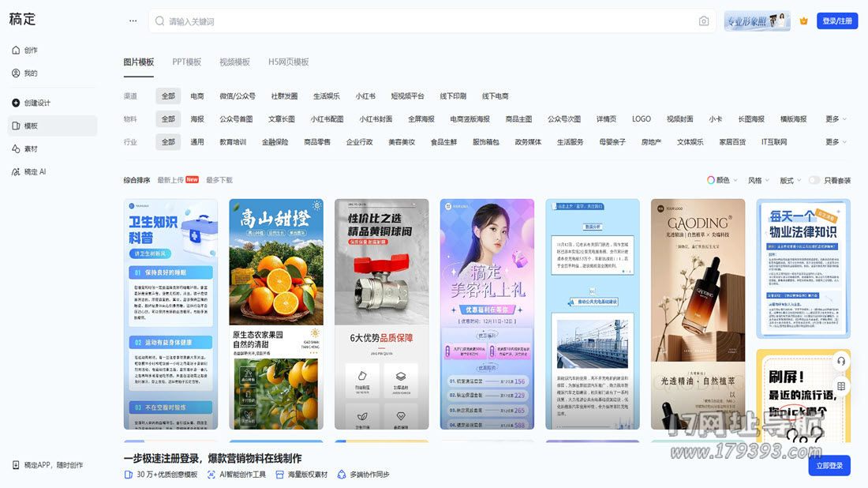Click the 创建设计 plus icon
Image resolution: width=868 pixels, height=488 pixels.
pyautogui.click(x=16, y=103)
